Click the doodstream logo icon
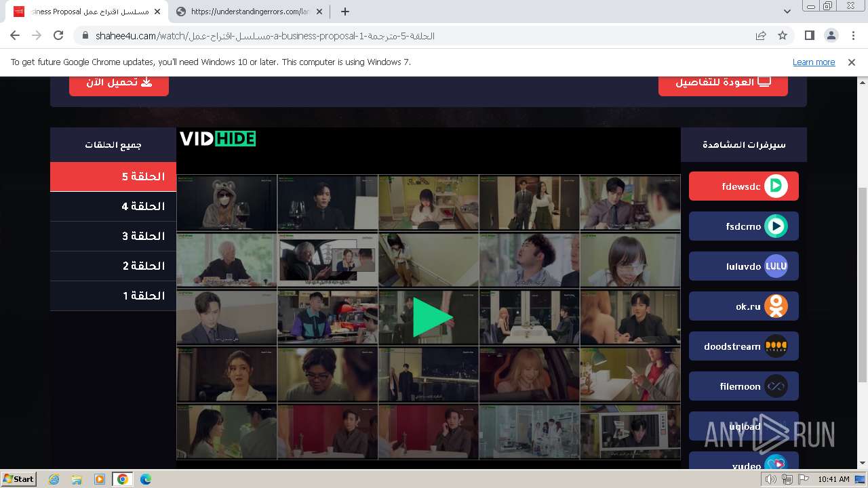This screenshot has height=488, width=868. (x=776, y=346)
